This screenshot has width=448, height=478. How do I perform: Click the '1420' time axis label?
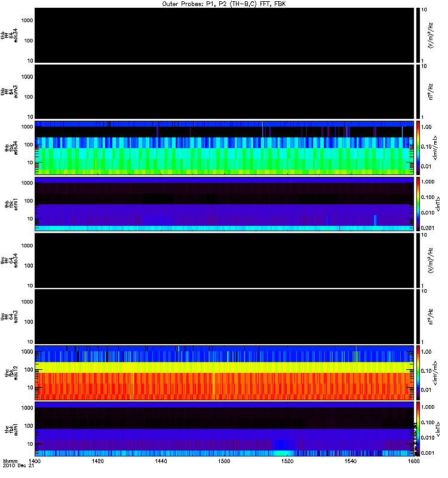(x=98, y=461)
